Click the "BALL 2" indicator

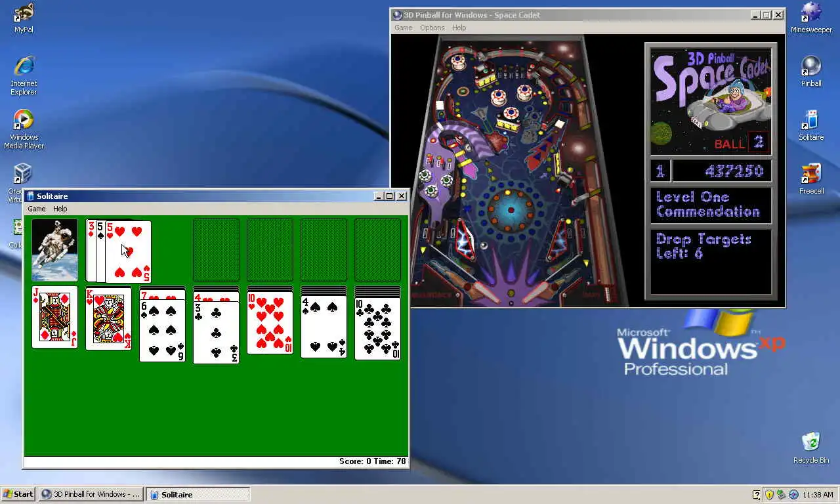(740, 142)
